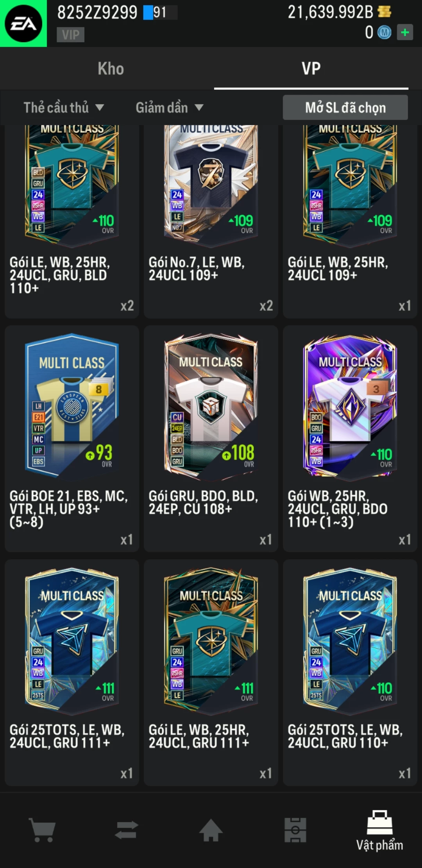Open the Gói No.7, LE, WB 109+ pack
Image resolution: width=422 pixels, height=868 pixels.
click(x=211, y=221)
